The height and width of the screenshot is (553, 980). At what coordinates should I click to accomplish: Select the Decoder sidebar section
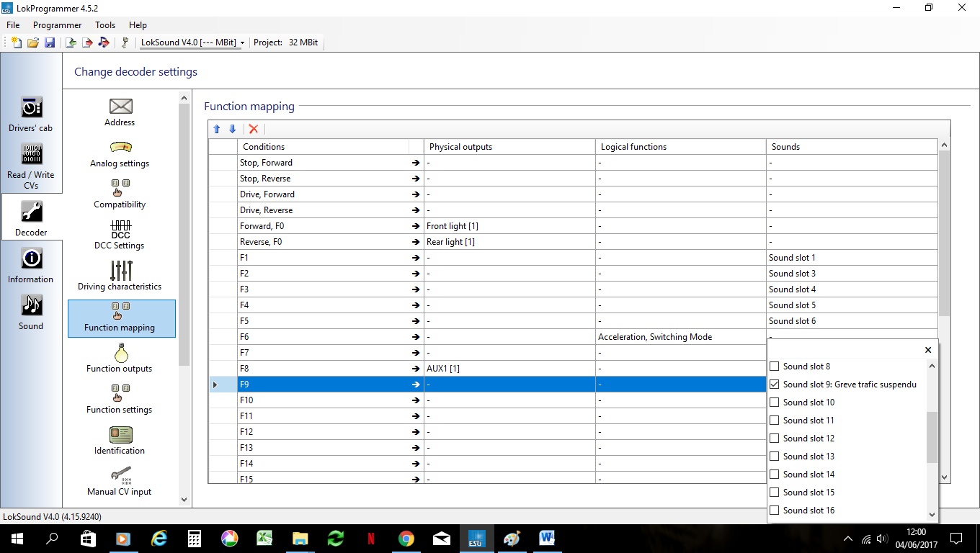[31, 219]
